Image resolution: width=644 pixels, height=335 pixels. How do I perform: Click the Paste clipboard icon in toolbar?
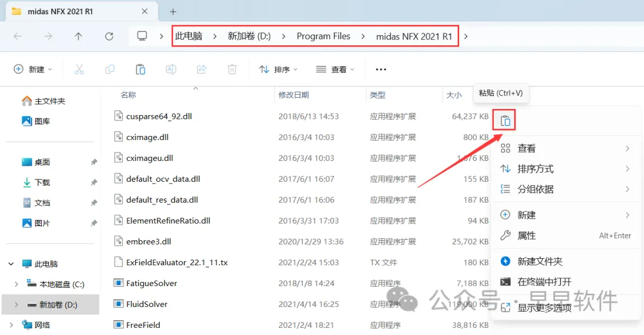point(141,69)
